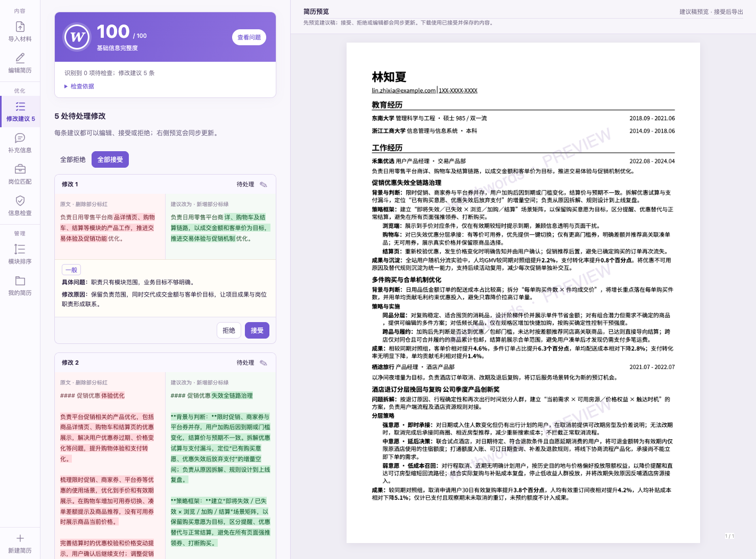Image resolution: width=756 pixels, height=559 pixels.
Task: Click the 查看问题 button
Action: point(249,37)
